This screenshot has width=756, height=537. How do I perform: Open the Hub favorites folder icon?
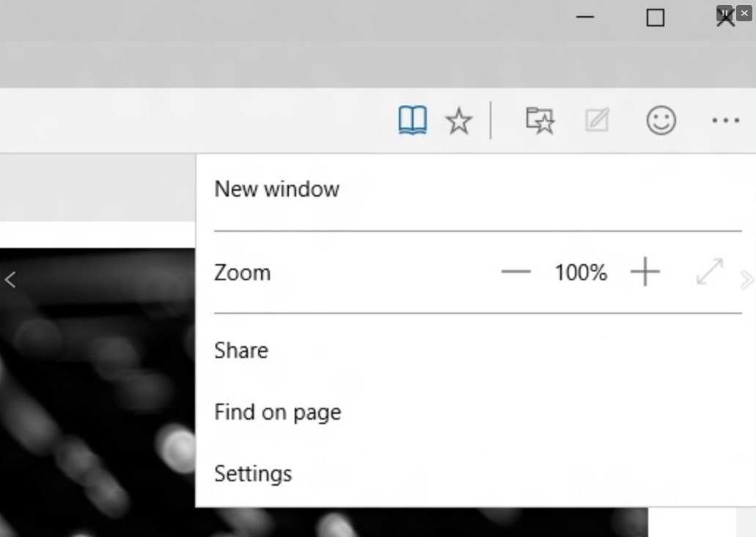tap(540, 120)
